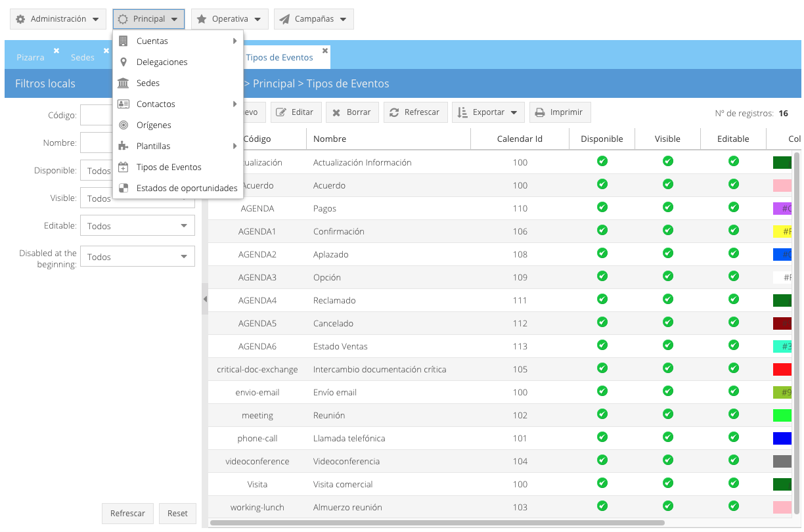The width and height of the screenshot is (804, 532).
Task: Collapse the local filters side panel
Action: coord(205,299)
